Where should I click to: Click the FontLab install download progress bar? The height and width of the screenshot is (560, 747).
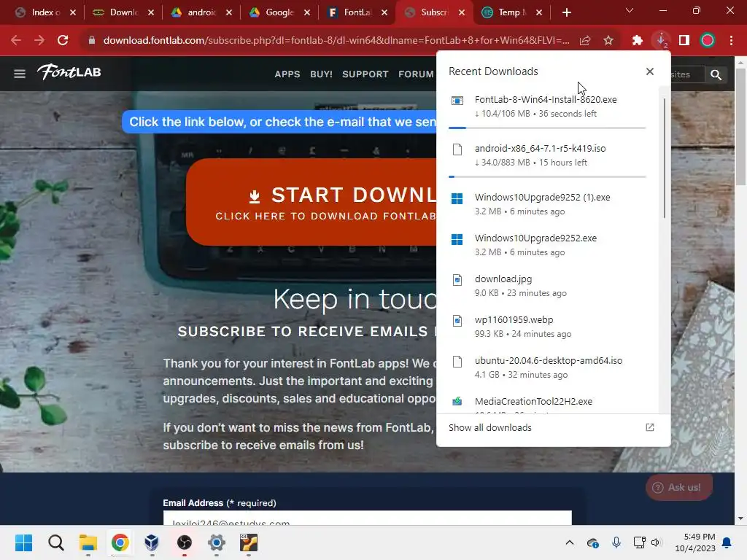click(x=547, y=128)
